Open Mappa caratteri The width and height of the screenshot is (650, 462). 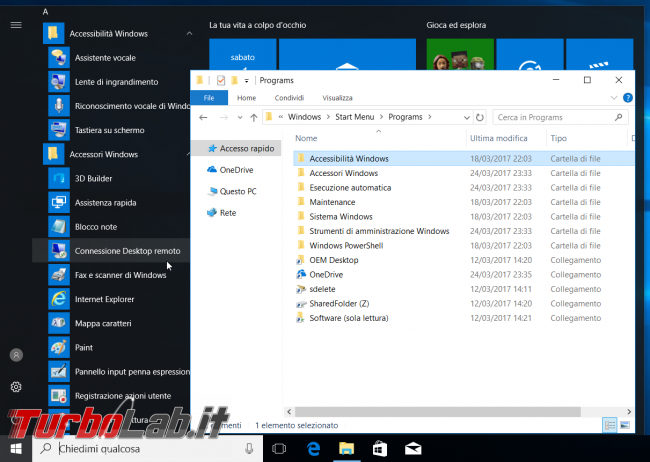coord(119,323)
